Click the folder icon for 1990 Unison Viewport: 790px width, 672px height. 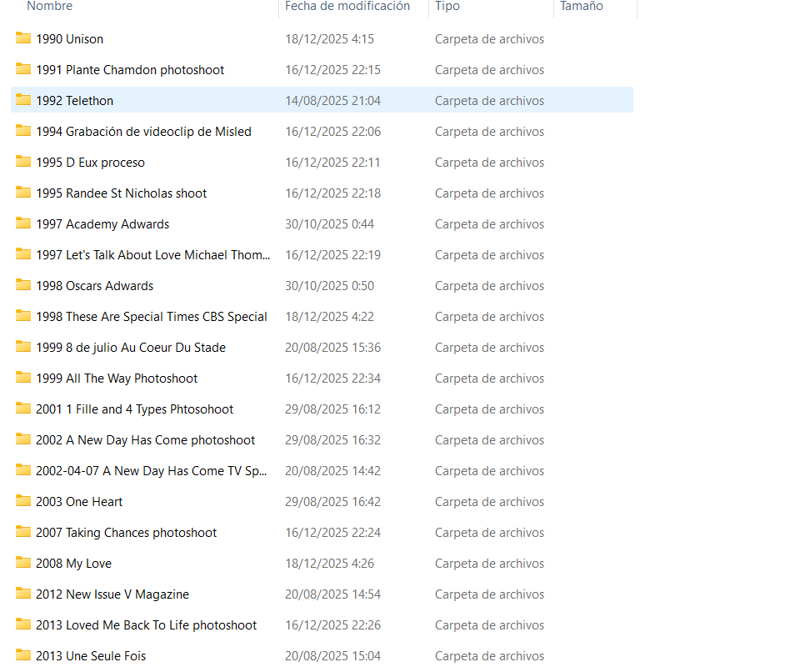pyautogui.click(x=23, y=38)
